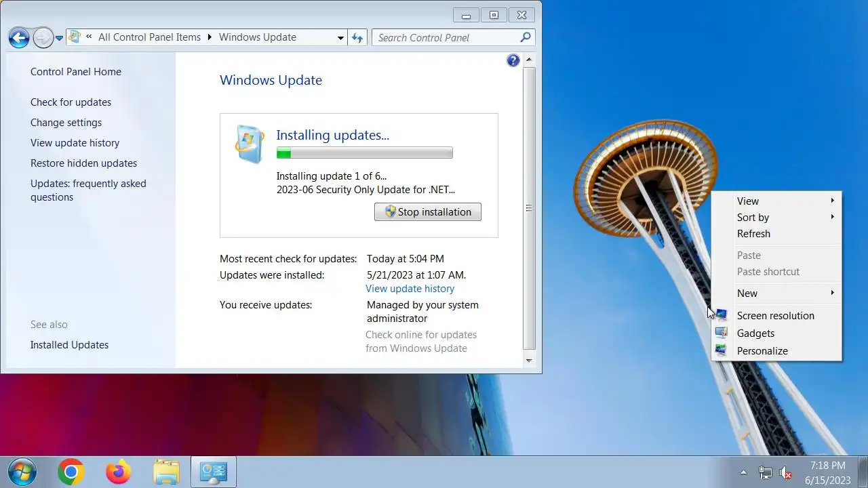868x488 pixels.
Task: Click the address bar refresh button
Action: click(x=357, y=38)
